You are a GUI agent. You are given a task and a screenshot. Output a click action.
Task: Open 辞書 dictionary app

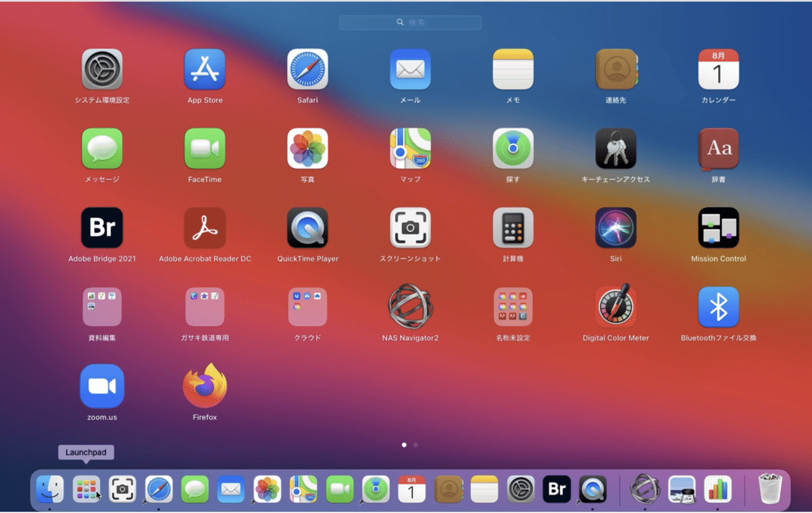click(x=719, y=148)
